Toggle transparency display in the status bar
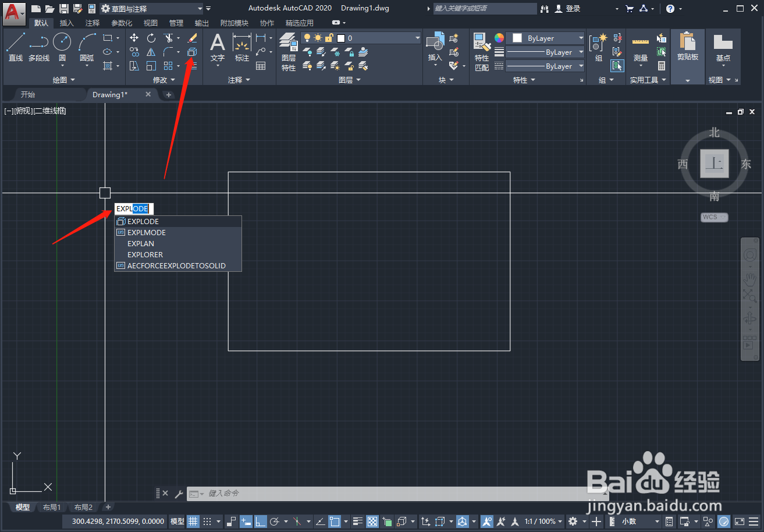 [372, 522]
